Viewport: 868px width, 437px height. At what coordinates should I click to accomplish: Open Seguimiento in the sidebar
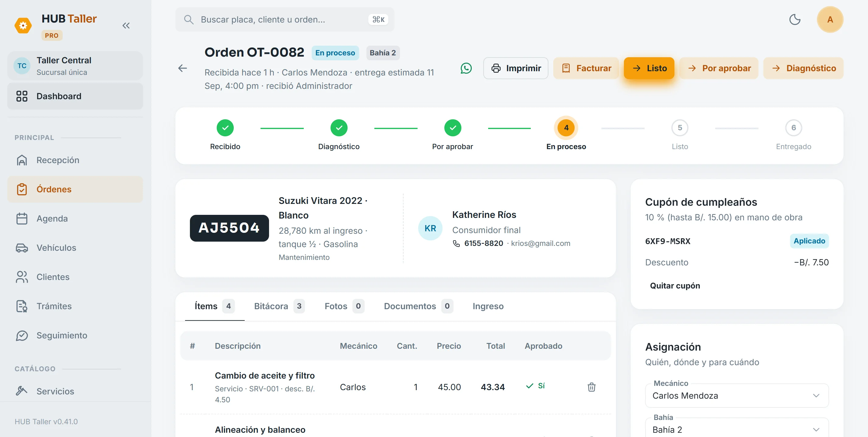[x=75, y=336]
